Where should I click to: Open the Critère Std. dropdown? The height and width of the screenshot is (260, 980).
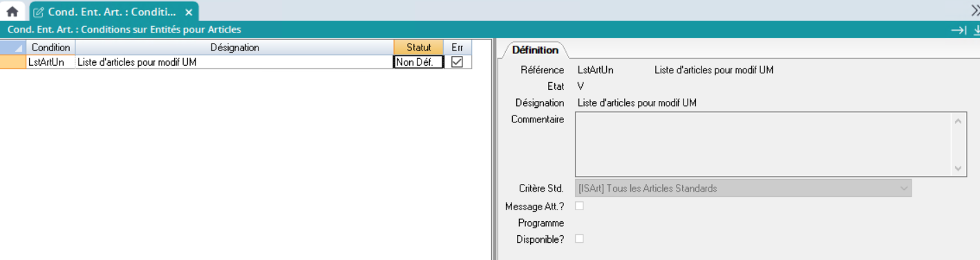point(743,188)
